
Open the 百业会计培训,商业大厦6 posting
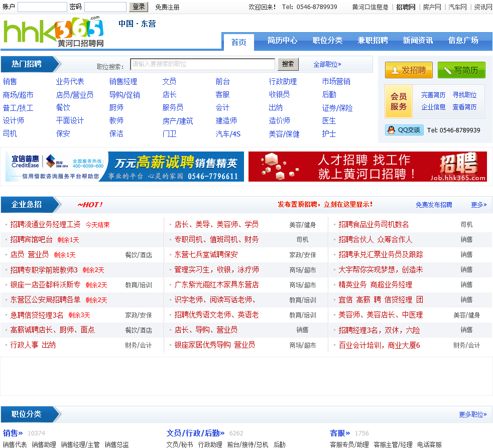[379, 345]
